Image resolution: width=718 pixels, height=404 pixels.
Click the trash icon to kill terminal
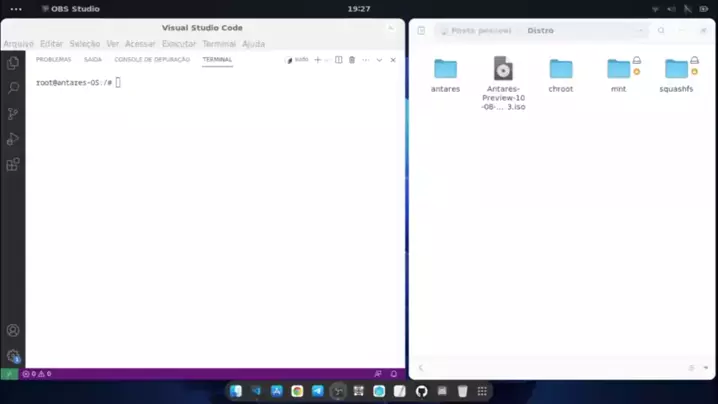352,60
